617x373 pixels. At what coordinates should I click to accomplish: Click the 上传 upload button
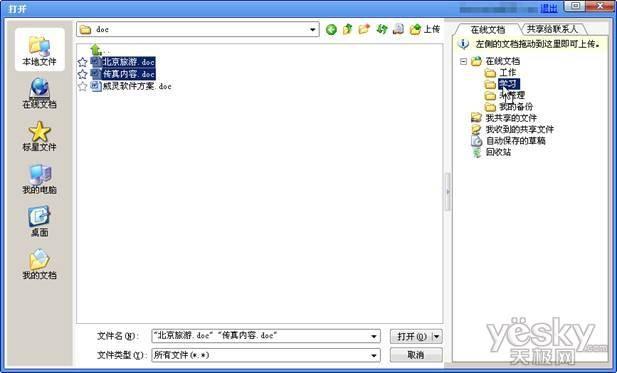425,29
